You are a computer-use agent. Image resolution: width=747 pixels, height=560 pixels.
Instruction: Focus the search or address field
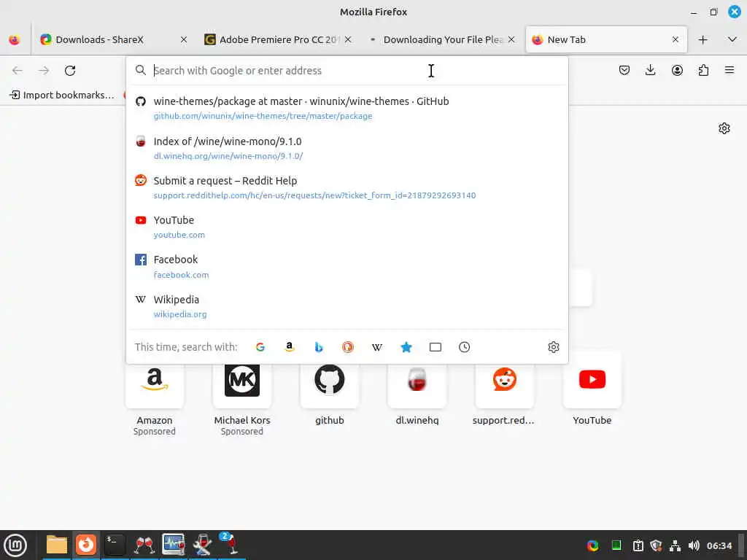[x=347, y=71]
